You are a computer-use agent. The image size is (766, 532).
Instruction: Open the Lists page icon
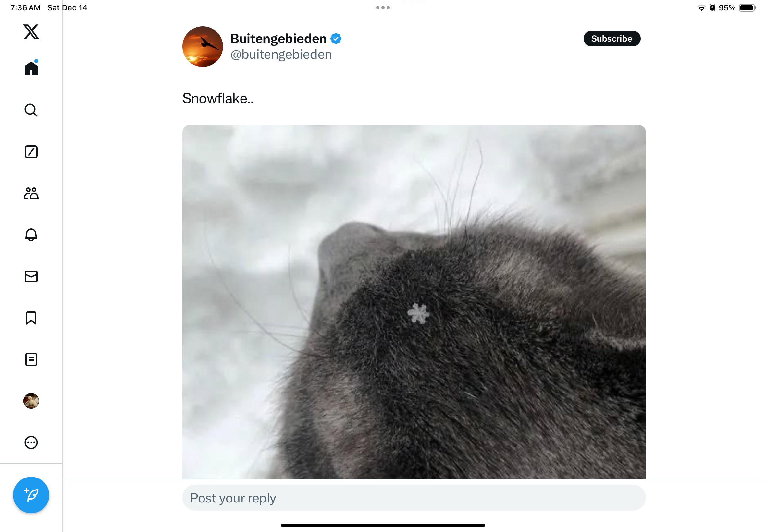point(31,359)
